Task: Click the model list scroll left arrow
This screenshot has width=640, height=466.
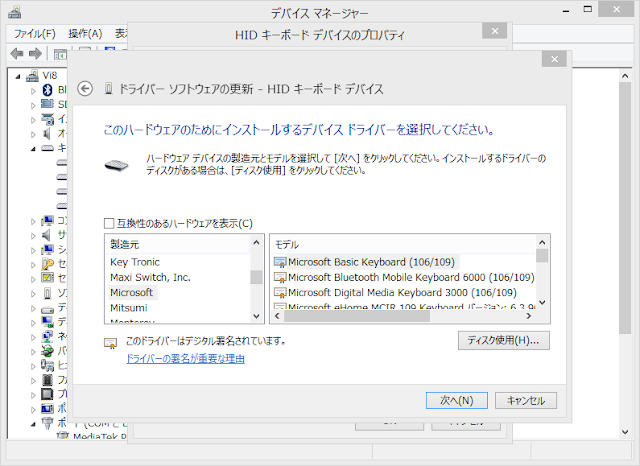Action: click(278, 316)
